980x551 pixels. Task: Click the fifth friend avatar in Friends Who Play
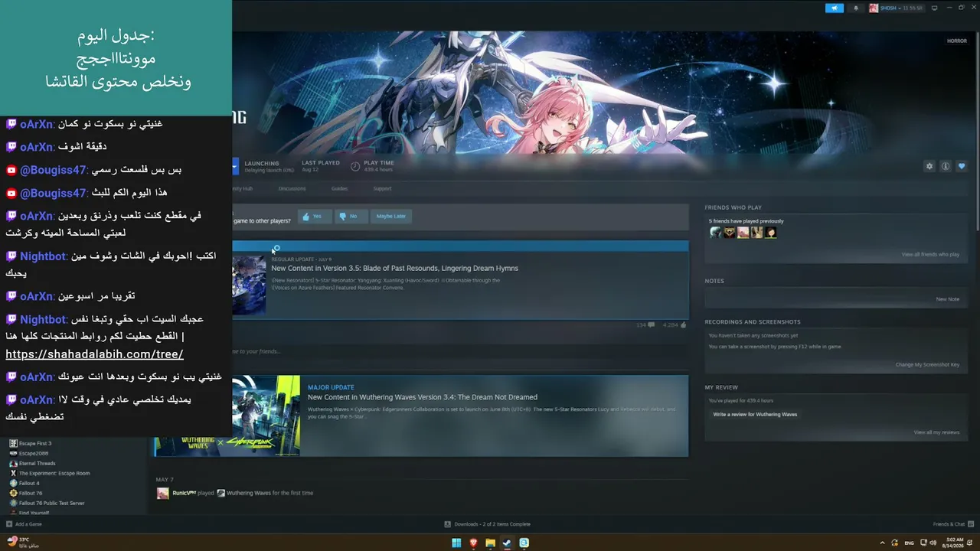pyautogui.click(x=770, y=233)
